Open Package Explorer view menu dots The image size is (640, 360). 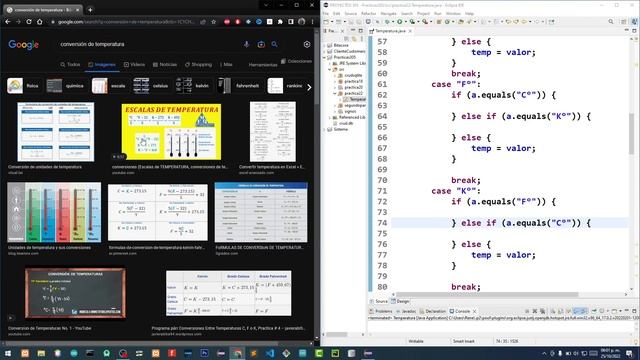click(361, 39)
